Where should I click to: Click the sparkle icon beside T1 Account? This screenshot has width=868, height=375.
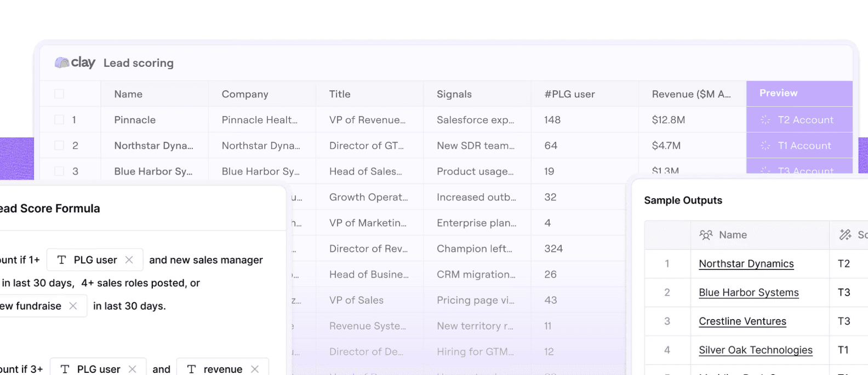766,146
